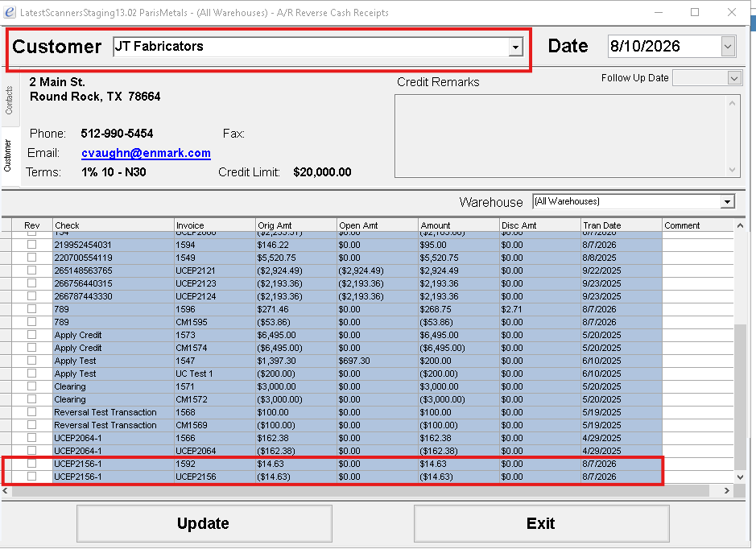Screen dimensions: 756x549
Task: Click the Tran Date column header
Action: pyautogui.click(x=622, y=225)
